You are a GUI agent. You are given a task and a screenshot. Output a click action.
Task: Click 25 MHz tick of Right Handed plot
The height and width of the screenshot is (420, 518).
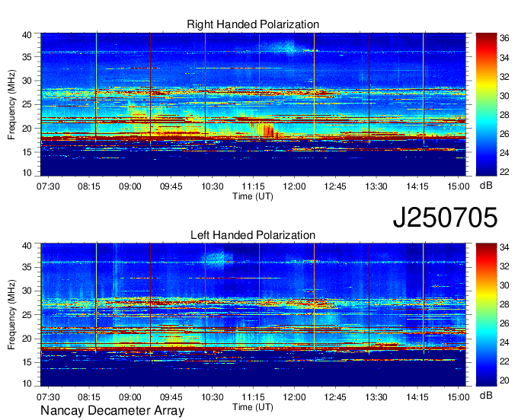point(27,104)
